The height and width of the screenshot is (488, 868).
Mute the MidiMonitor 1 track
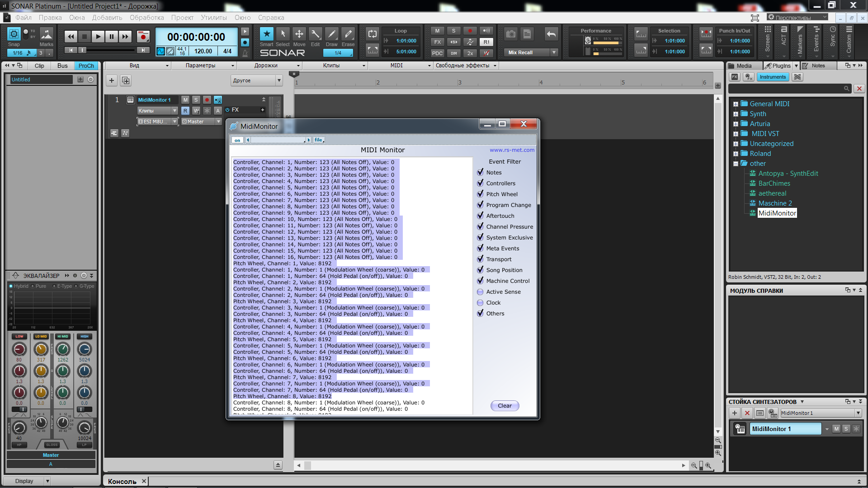[185, 100]
